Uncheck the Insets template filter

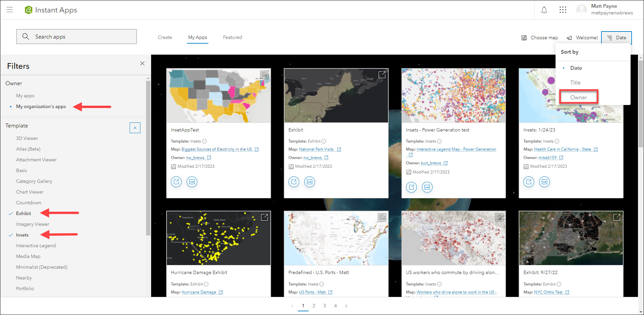tap(22, 235)
